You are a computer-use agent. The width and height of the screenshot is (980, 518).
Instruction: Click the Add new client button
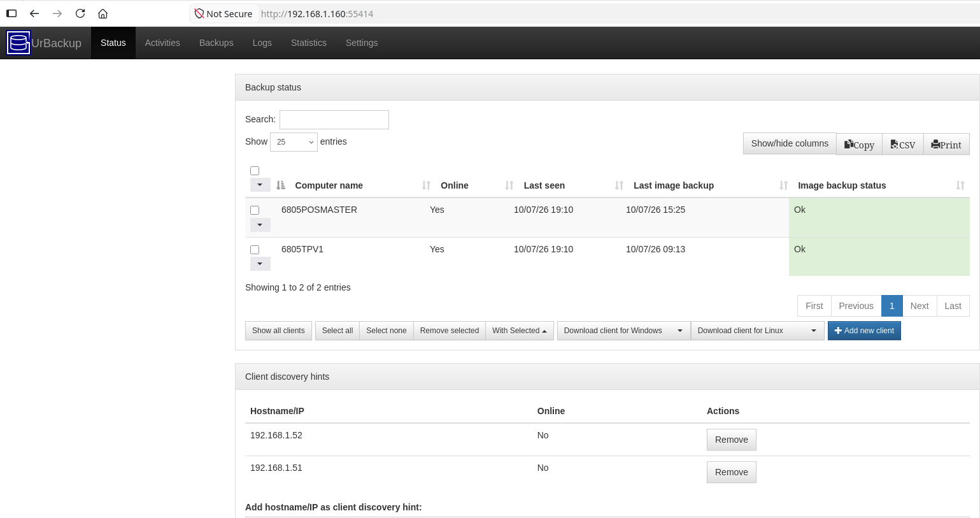(x=864, y=331)
